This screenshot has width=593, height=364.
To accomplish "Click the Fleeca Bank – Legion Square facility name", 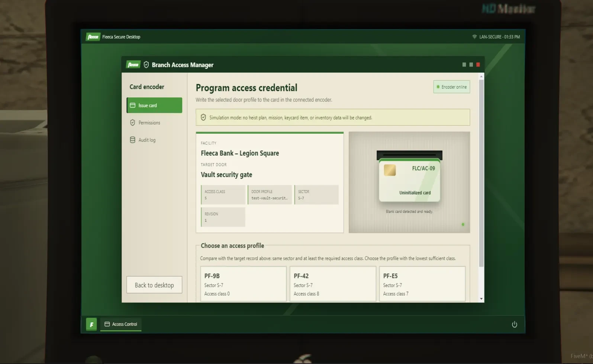I will (240, 153).
